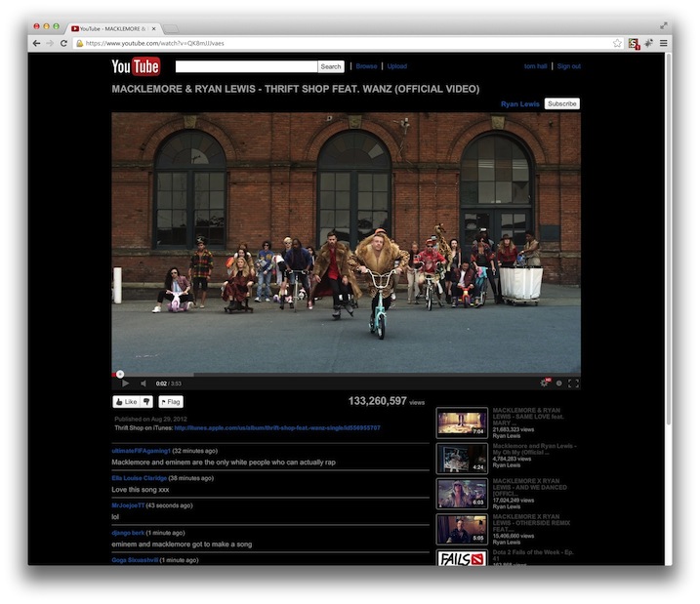Screen dimensions: 700x604
Task: Click inside the video player frame
Action: pos(346,242)
